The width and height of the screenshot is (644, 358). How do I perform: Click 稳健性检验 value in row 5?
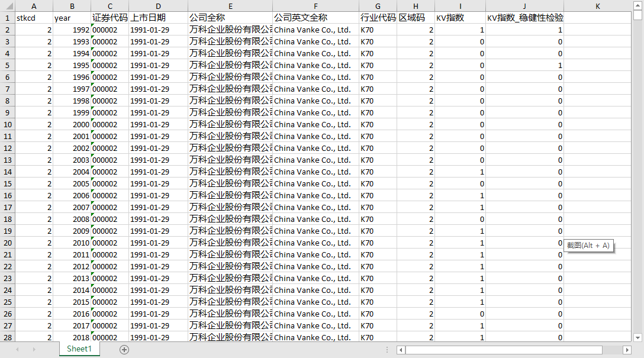click(x=524, y=65)
